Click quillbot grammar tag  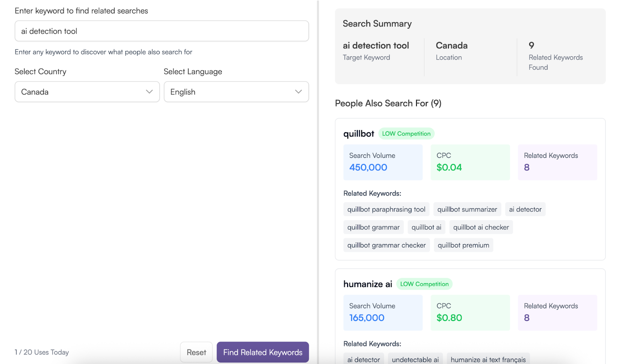point(373,227)
